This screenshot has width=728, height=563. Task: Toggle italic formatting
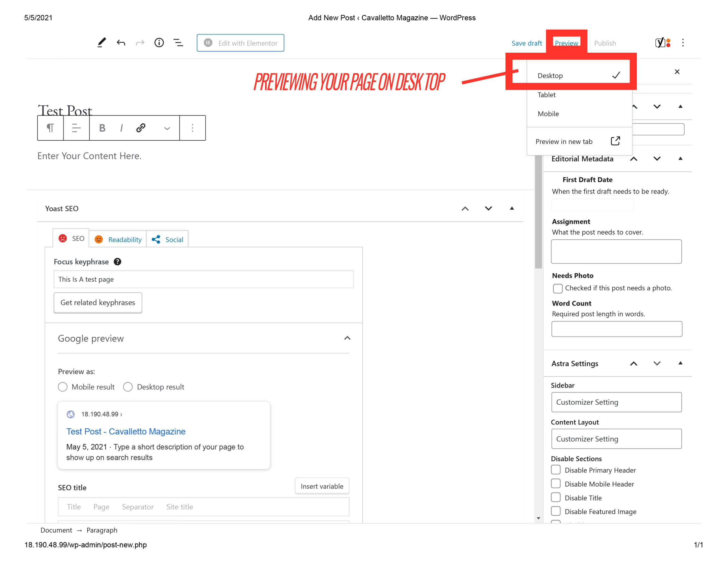tap(121, 128)
